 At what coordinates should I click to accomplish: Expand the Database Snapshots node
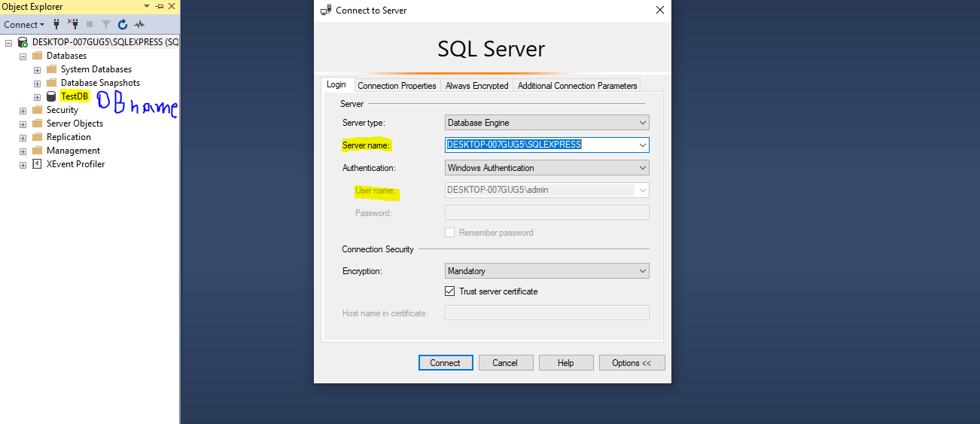37,84
